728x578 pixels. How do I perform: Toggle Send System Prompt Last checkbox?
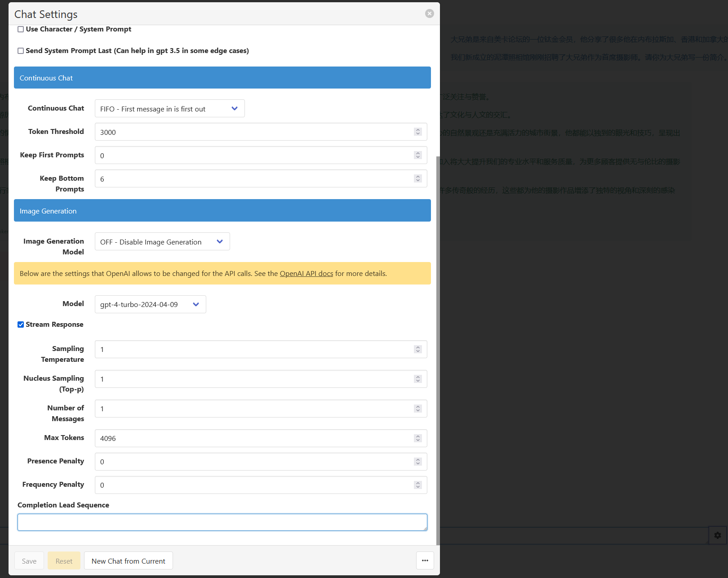coord(21,51)
